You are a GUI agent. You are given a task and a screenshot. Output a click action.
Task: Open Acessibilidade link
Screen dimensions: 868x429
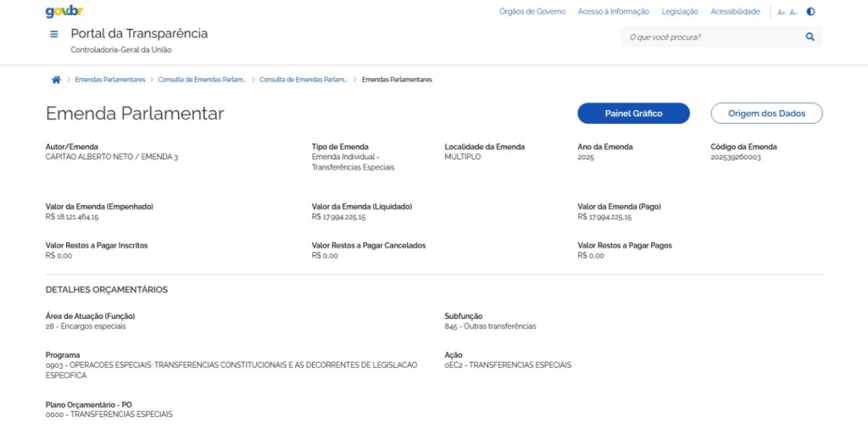coord(735,12)
